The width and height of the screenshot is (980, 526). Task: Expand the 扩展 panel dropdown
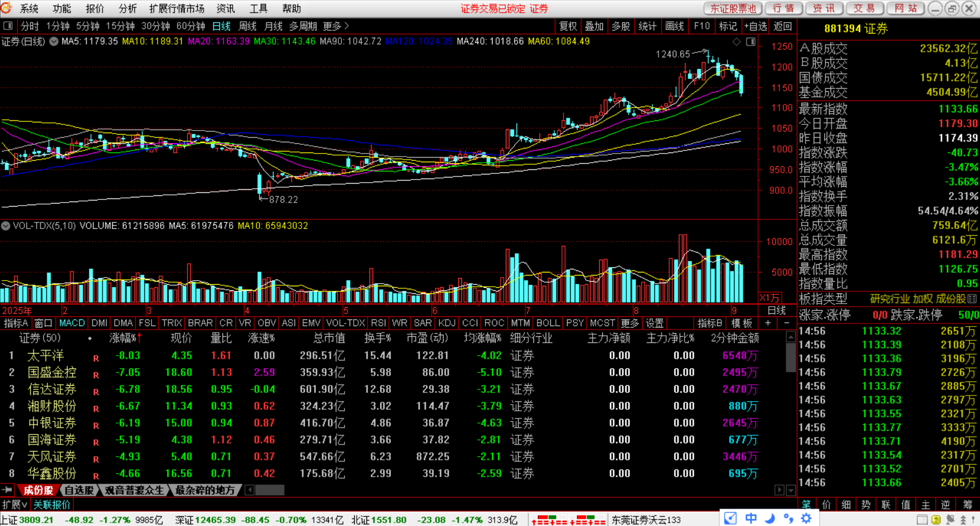pos(15,505)
